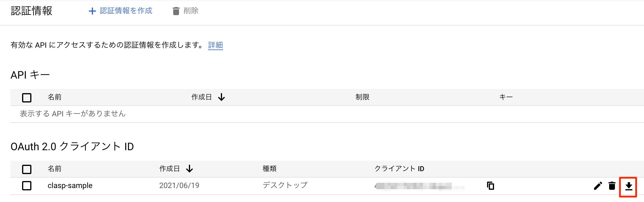Click the クライアント ID column header

399,169
